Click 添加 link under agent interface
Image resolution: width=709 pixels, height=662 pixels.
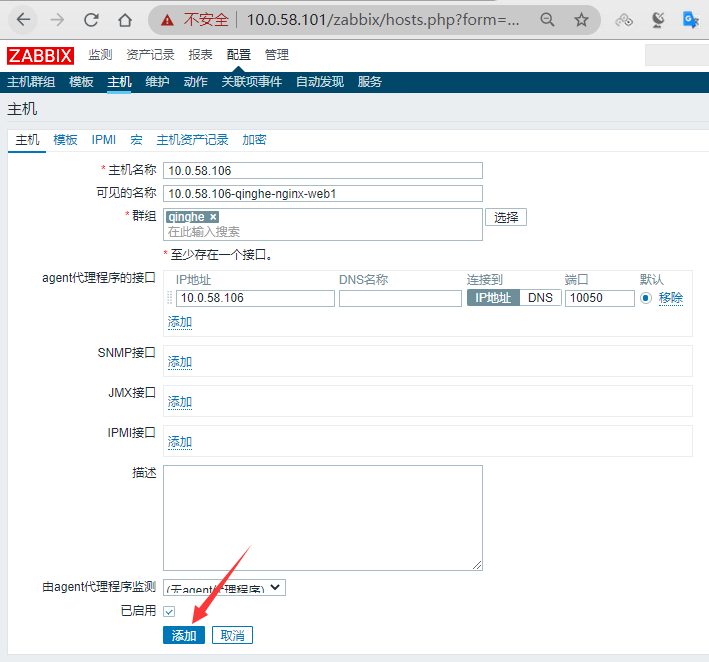[180, 322]
